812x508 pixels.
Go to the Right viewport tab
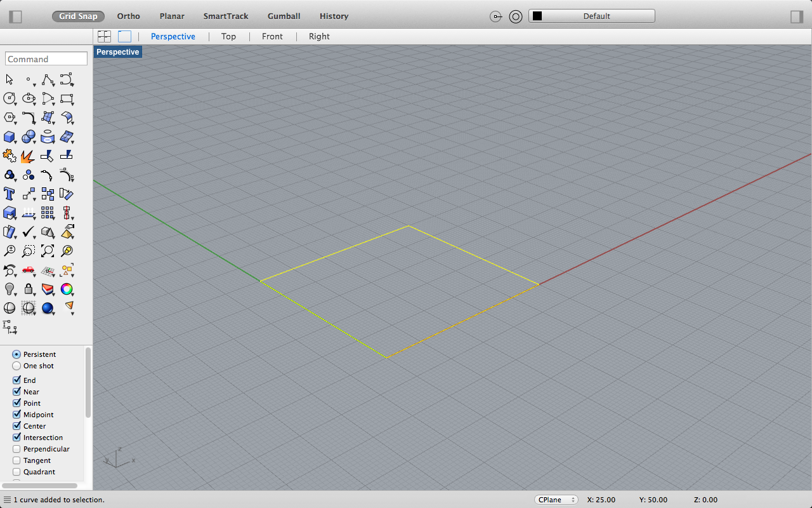point(319,37)
